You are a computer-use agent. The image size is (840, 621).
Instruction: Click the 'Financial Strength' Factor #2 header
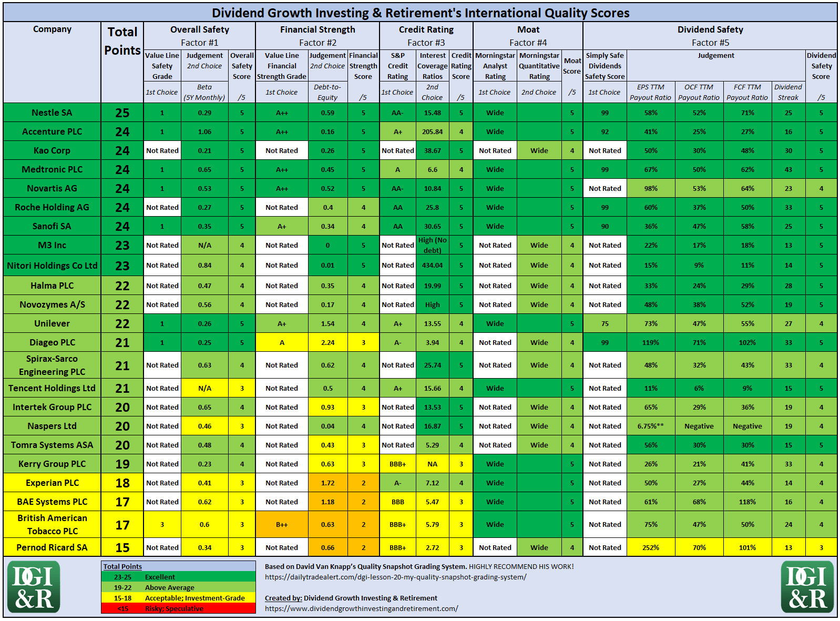[317, 36]
